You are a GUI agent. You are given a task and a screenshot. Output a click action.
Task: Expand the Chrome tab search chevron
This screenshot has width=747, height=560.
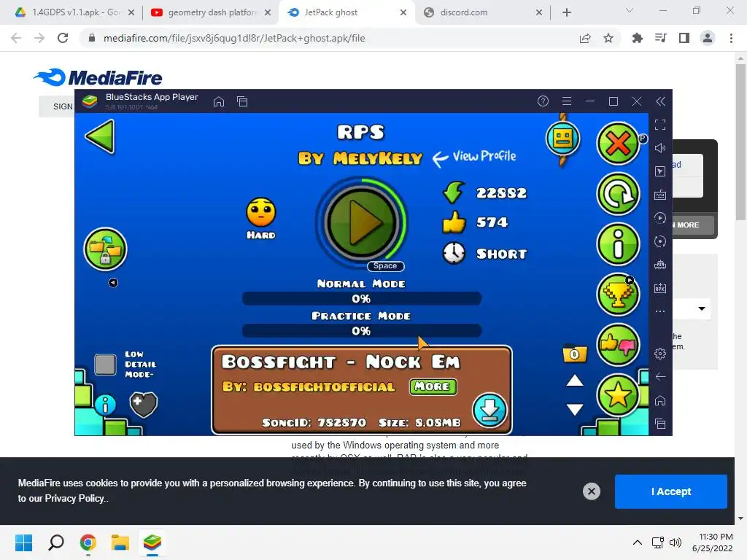pyautogui.click(x=630, y=10)
